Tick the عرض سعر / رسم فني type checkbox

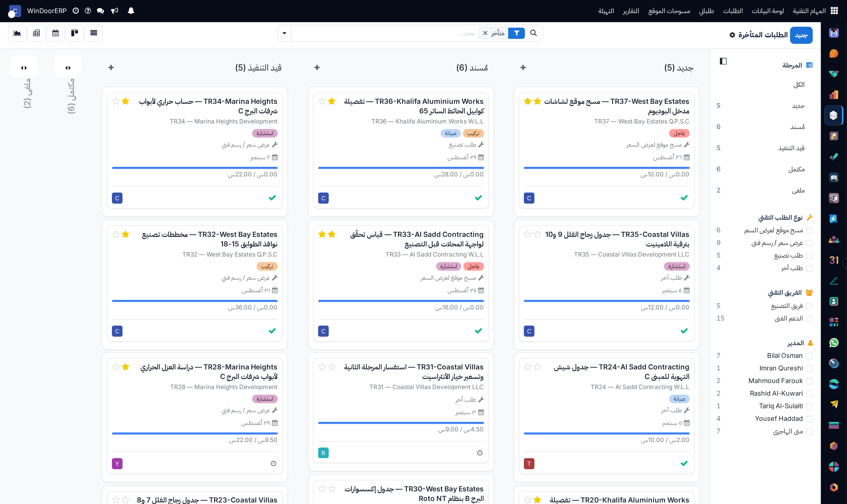809,243
